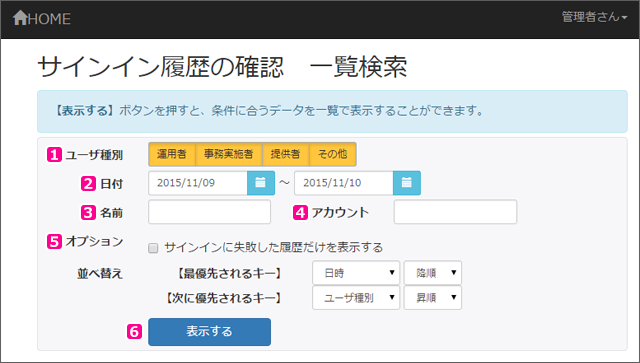640x363 pixels.
Task: Click the HOME house icon
Action: 20,18
